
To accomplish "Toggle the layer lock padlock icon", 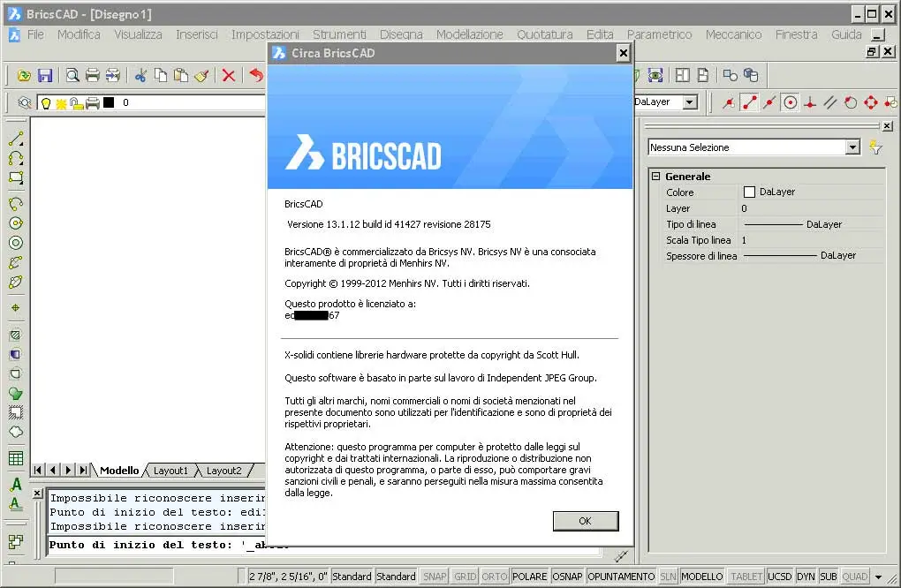I will coord(76,103).
